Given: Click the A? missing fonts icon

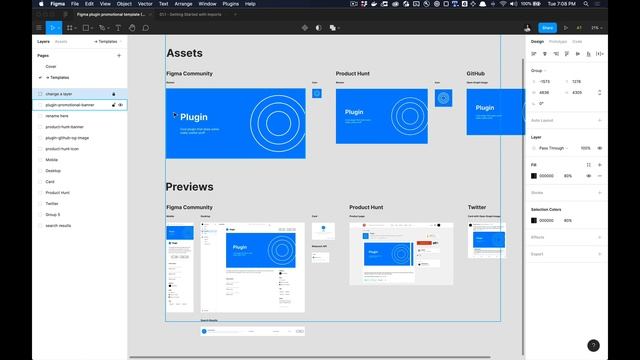Looking at the screenshot, I should 579,28.
